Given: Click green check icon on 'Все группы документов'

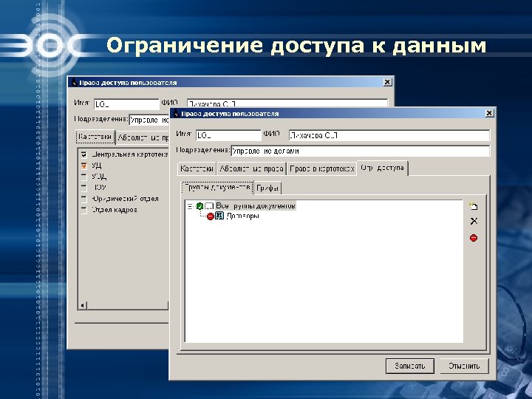Looking at the screenshot, I should [x=199, y=206].
